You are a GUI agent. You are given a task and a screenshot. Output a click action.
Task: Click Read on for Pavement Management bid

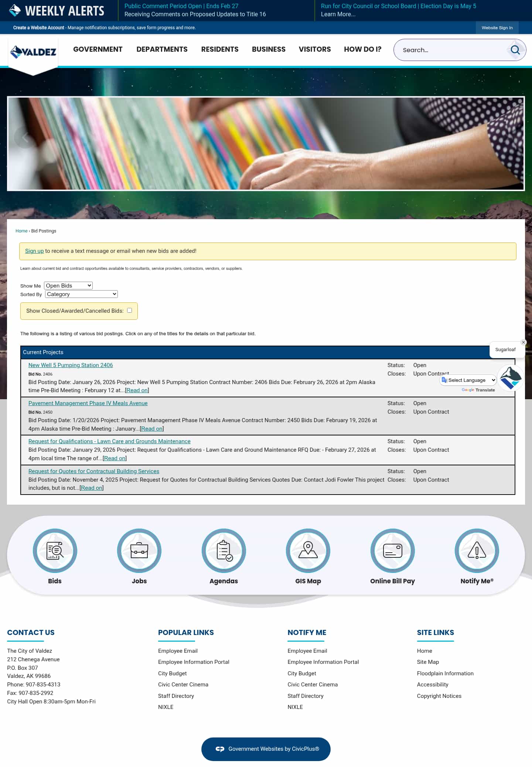coord(152,429)
